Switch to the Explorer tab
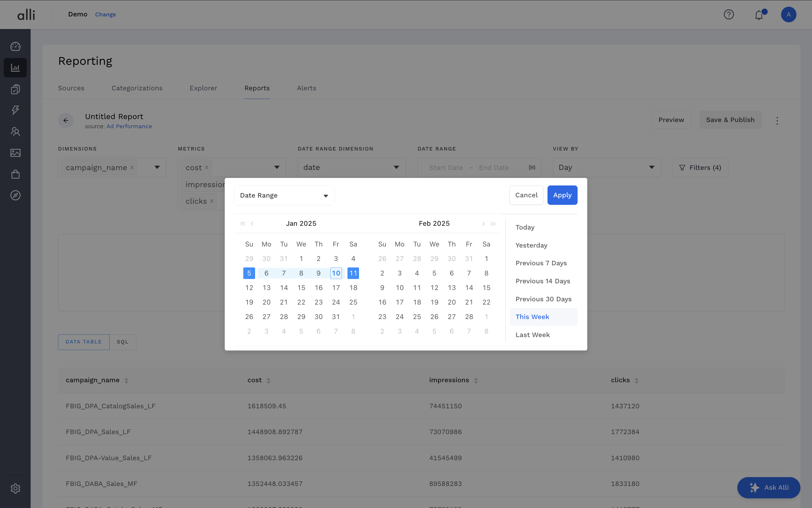Screen dimensions: 812x508 (x=203, y=88)
